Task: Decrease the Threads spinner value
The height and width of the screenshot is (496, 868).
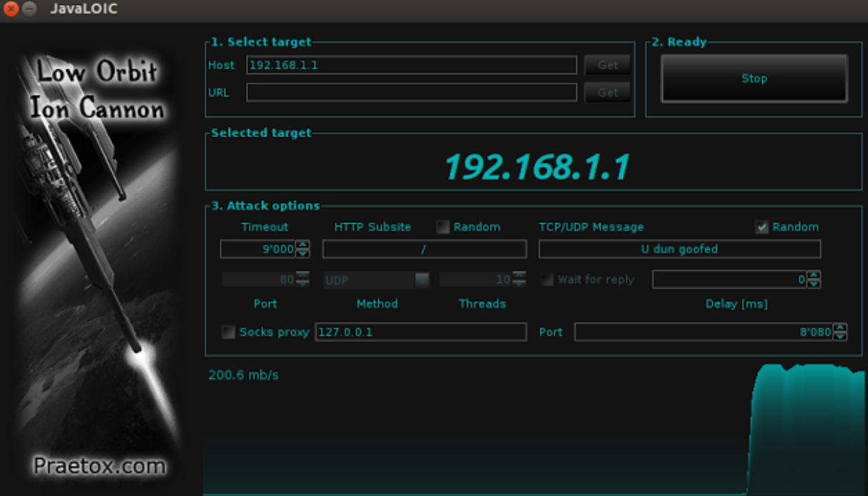Action: (x=520, y=284)
